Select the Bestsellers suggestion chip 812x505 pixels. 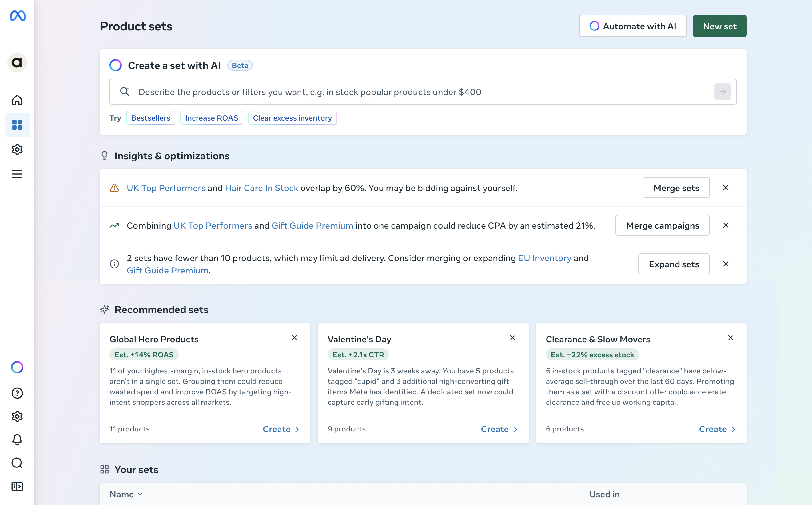point(151,118)
